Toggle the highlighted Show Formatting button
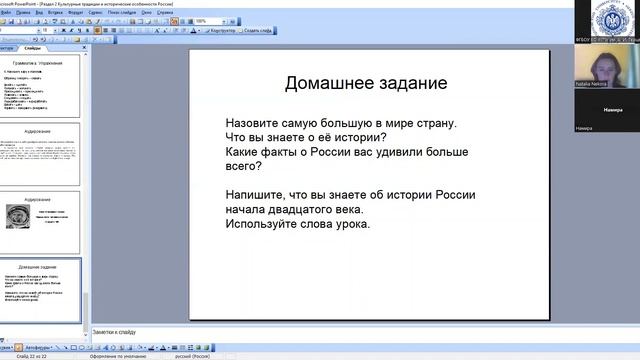This screenshot has height=360, width=640. click(x=174, y=21)
